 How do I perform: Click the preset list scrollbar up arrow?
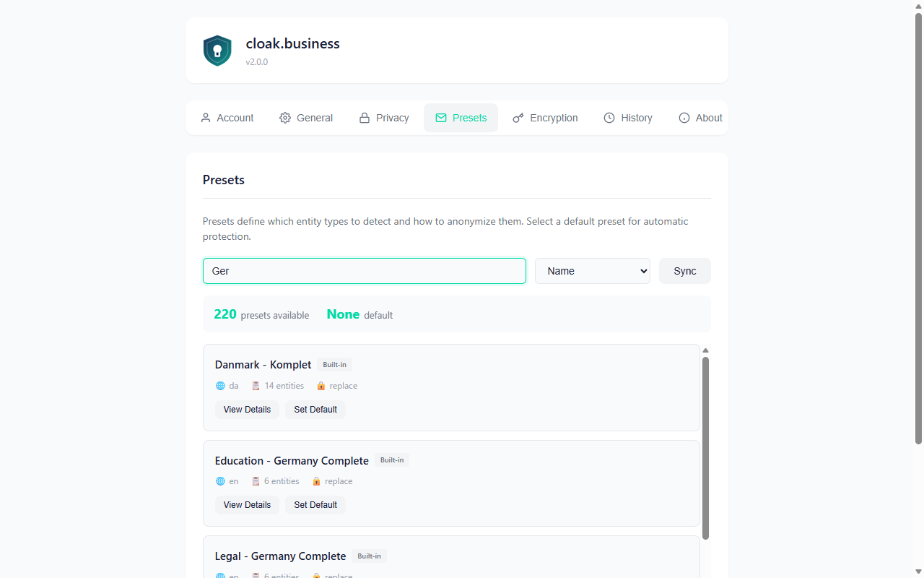pyautogui.click(x=705, y=350)
